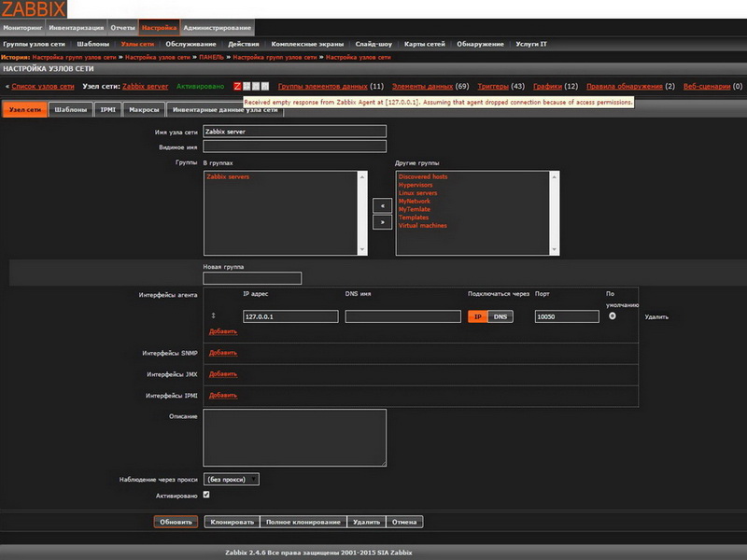Select the По умолчанию radio button
Image resolution: width=747 pixels, height=560 pixels.
tap(613, 315)
